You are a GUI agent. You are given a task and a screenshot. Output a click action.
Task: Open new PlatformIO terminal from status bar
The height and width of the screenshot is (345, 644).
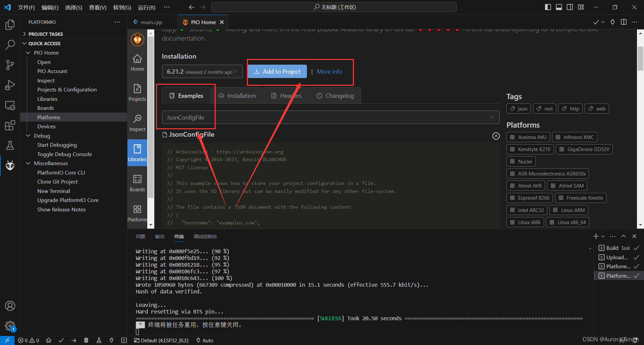[124, 340]
